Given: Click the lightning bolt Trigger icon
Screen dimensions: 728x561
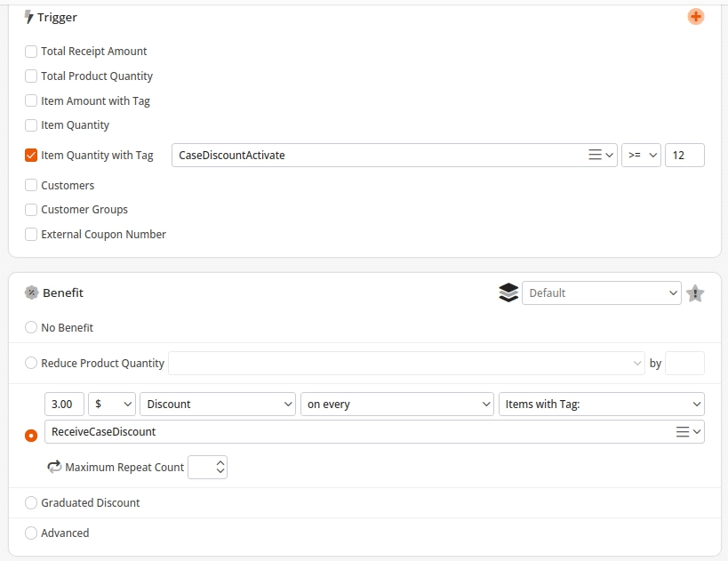Looking at the screenshot, I should [x=29, y=17].
